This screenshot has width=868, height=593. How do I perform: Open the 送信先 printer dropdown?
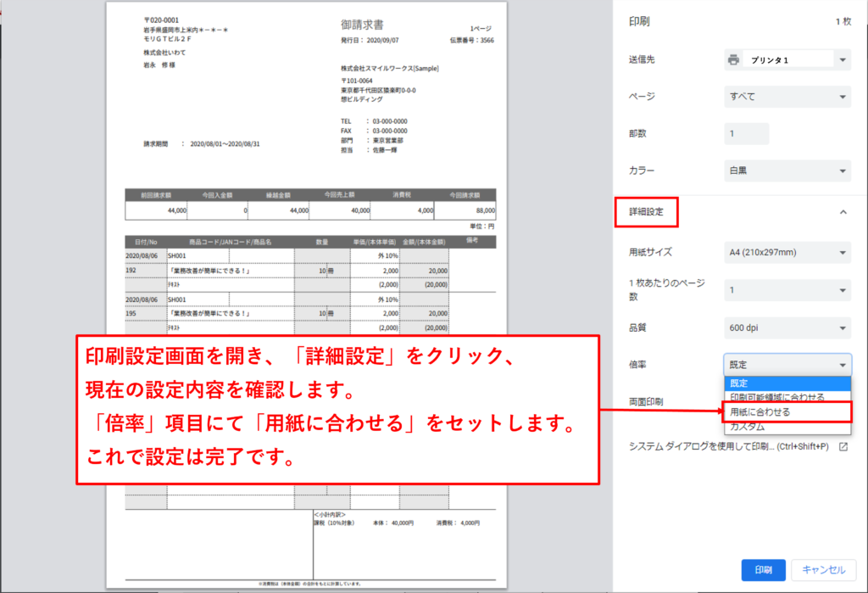click(x=787, y=59)
